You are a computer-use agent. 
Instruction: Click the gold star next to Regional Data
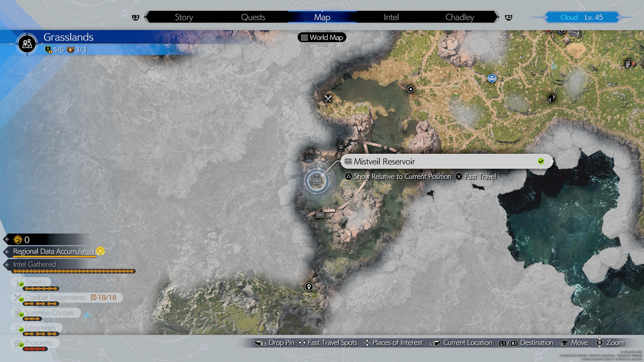(x=100, y=251)
